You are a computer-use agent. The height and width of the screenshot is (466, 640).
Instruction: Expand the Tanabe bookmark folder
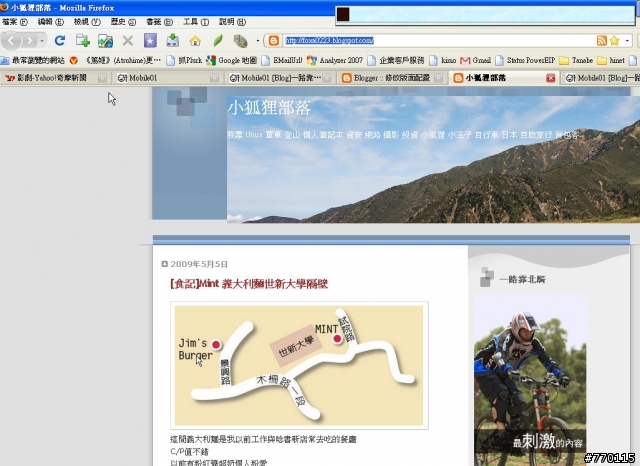(576, 60)
